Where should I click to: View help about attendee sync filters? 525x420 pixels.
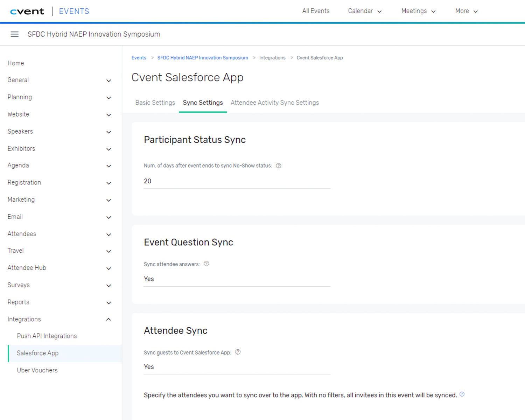click(462, 394)
